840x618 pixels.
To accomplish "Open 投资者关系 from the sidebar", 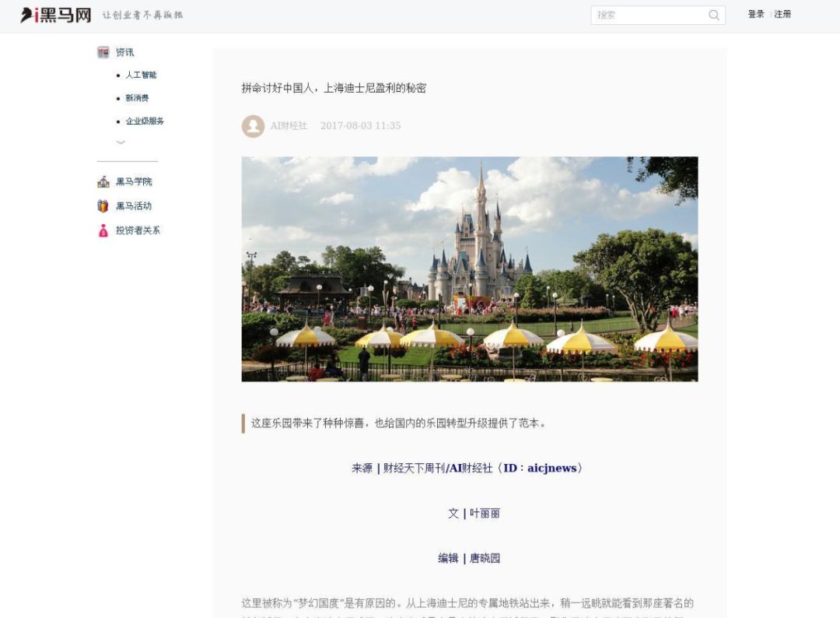I will pyautogui.click(x=138, y=230).
